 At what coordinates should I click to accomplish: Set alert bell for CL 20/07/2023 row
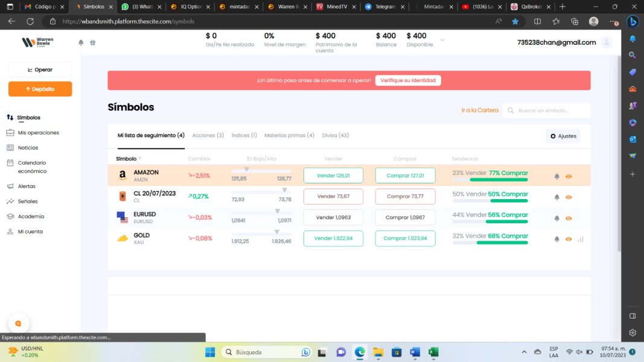click(x=556, y=197)
